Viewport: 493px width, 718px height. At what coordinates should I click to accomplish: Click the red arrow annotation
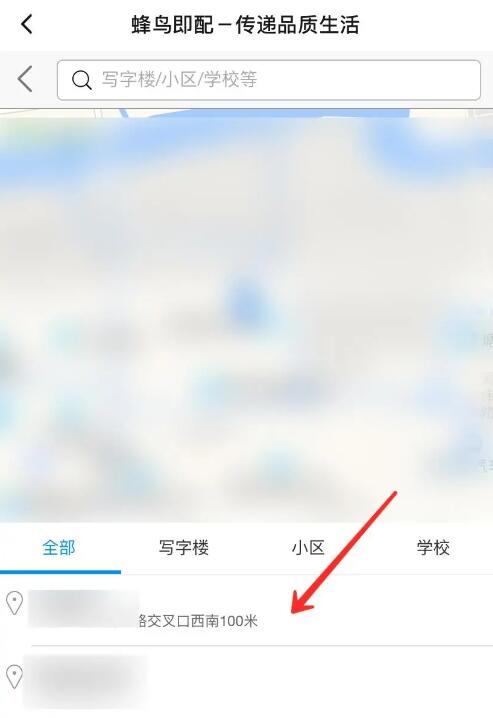(344, 552)
